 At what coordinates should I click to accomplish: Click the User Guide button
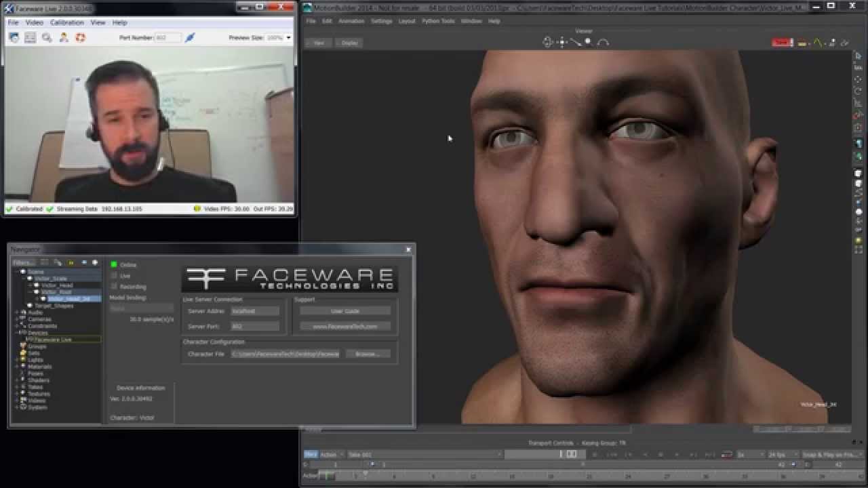pyautogui.click(x=345, y=311)
